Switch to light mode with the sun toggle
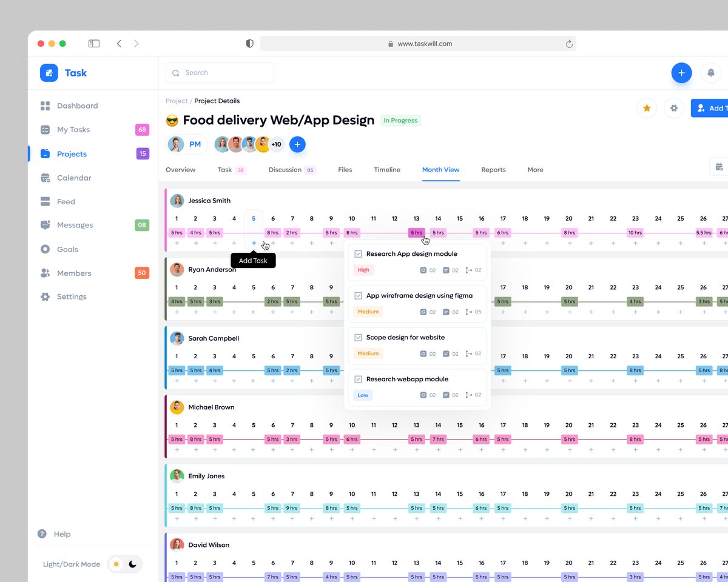The width and height of the screenshot is (728, 582). [116, 564]
